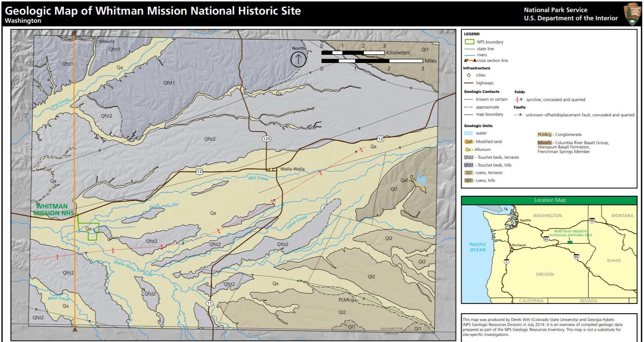
Task: Click the kilometers scale bar
Action: coord(353,53)
